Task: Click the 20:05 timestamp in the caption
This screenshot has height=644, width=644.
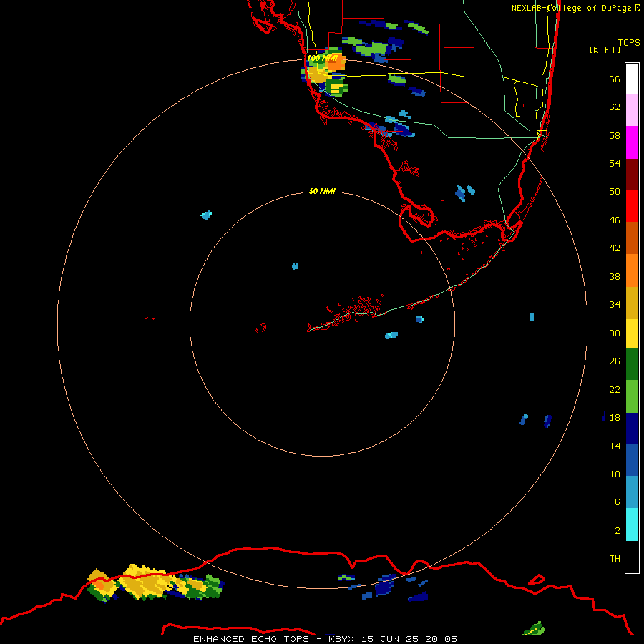Action: (x=441, y=639)
